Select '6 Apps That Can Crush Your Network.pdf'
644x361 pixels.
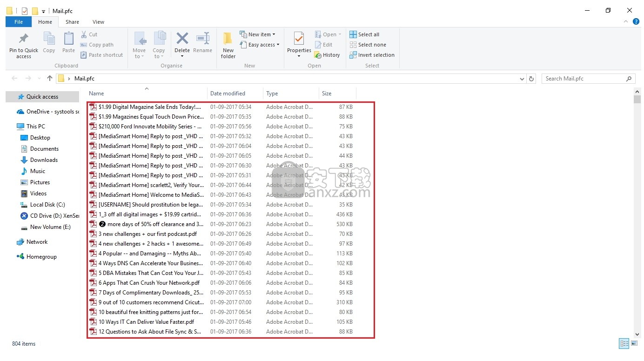(x=149, y=283)
